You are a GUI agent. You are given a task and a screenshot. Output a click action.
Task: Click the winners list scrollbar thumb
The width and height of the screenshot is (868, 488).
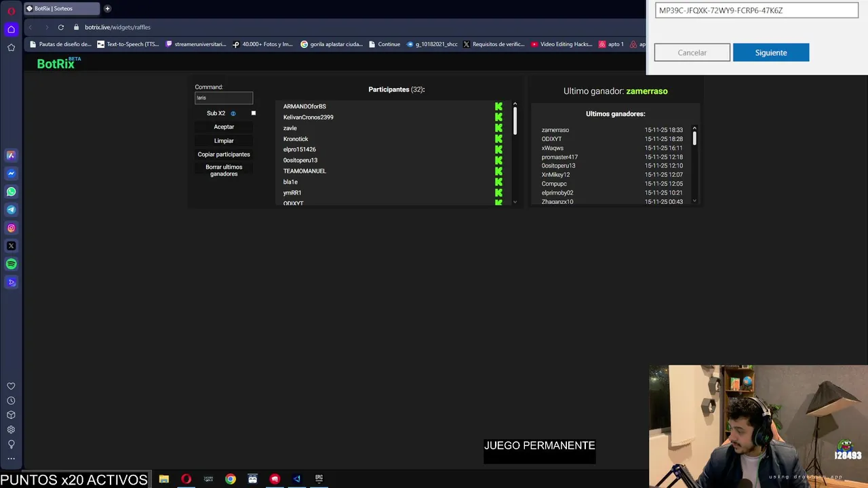pyautogui.click(x=694, y=138)
